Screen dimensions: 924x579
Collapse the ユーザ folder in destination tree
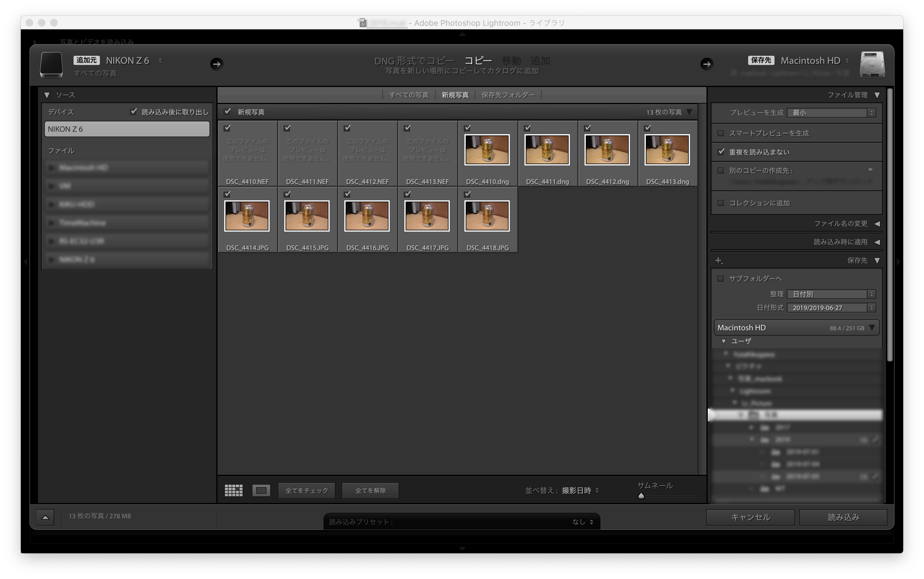point(723,341)
